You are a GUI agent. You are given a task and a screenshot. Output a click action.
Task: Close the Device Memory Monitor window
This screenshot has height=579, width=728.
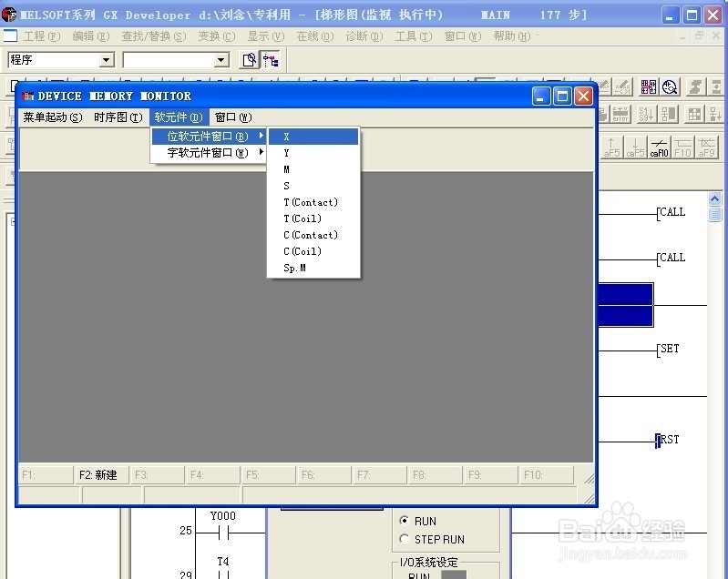[x=584, y=96]
